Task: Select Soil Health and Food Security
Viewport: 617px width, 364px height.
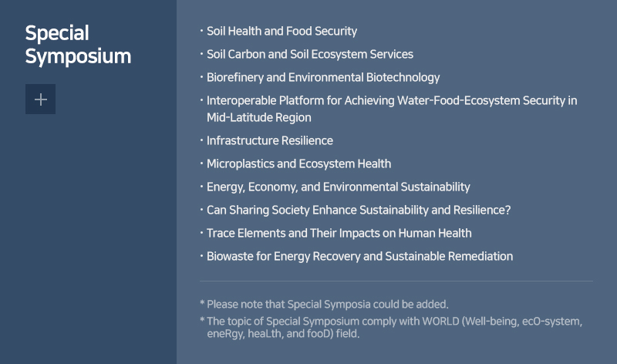Action: pos(282,31)
